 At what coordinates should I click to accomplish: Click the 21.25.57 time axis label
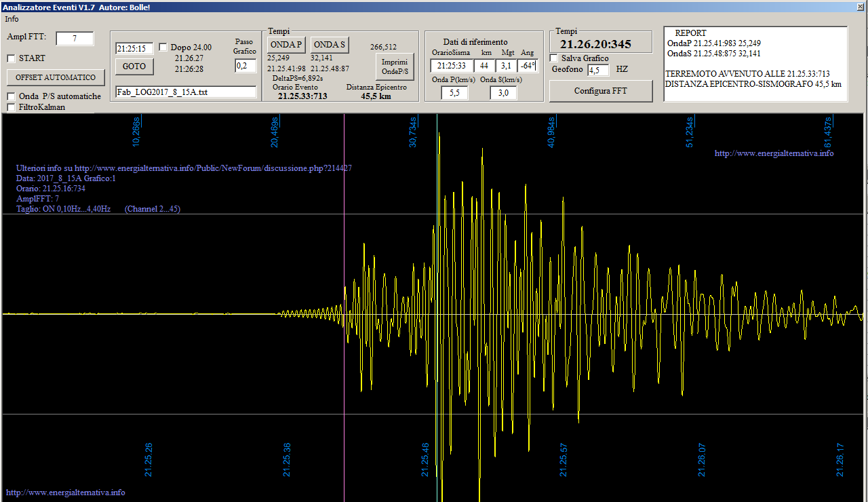(563, 460)
